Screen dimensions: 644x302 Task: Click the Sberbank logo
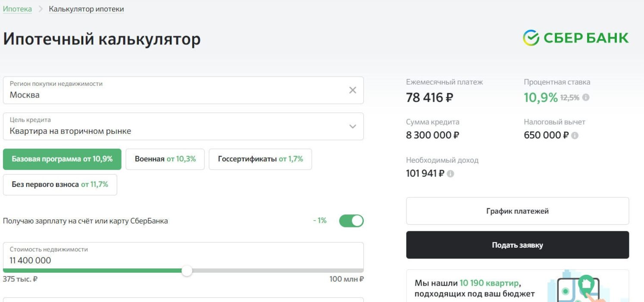click(575, 38)
